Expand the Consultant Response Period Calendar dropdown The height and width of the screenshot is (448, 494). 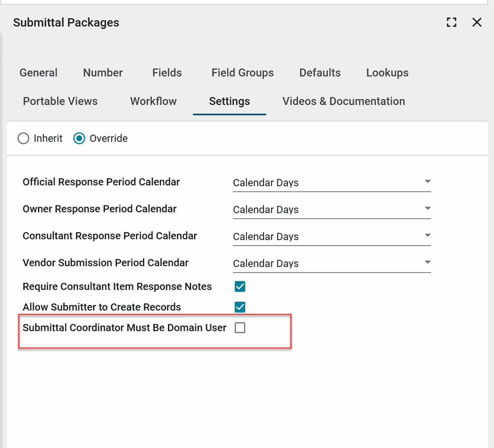(x=332, y=236)
